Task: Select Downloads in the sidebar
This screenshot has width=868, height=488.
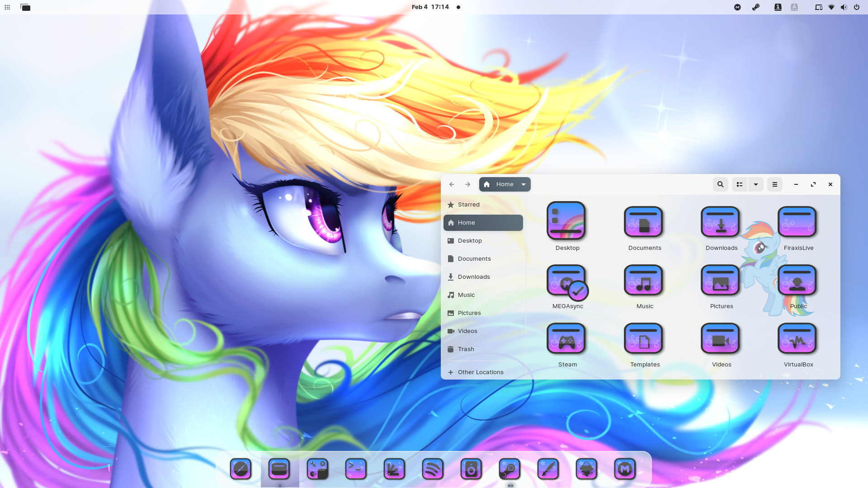Action: [x=473, y=277]
